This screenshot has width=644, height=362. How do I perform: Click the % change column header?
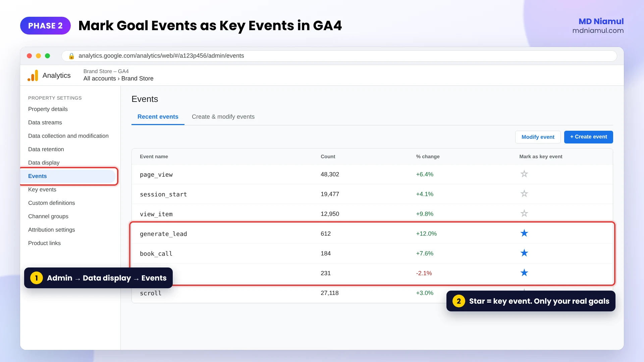(428, 157)
